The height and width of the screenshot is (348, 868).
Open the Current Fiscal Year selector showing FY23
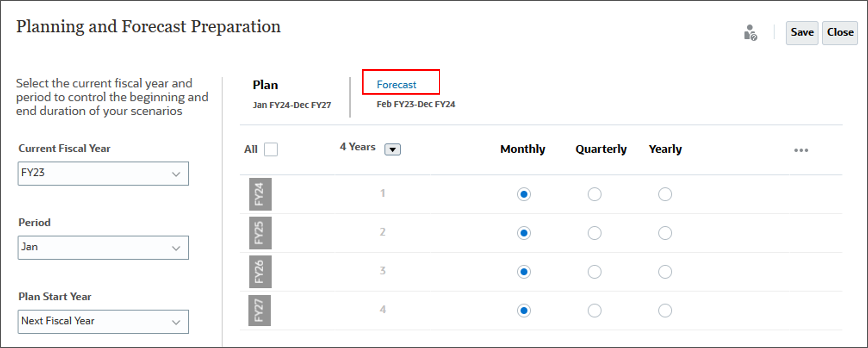[103, 173]
